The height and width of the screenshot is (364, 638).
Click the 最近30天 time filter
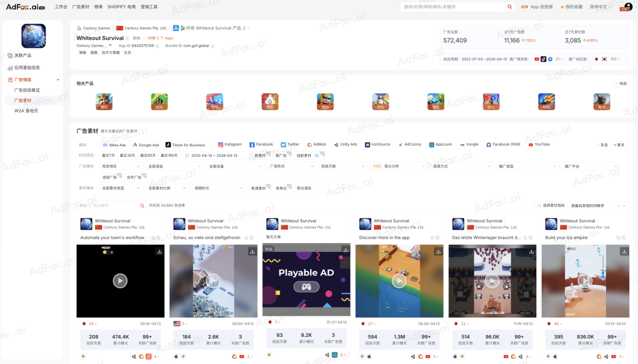(128, 156)
